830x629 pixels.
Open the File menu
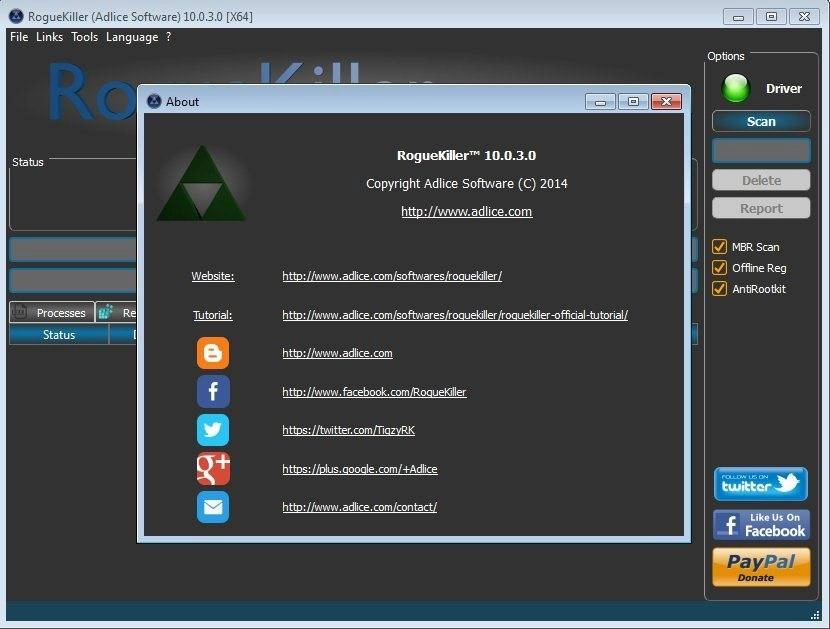tap(19, 37)
